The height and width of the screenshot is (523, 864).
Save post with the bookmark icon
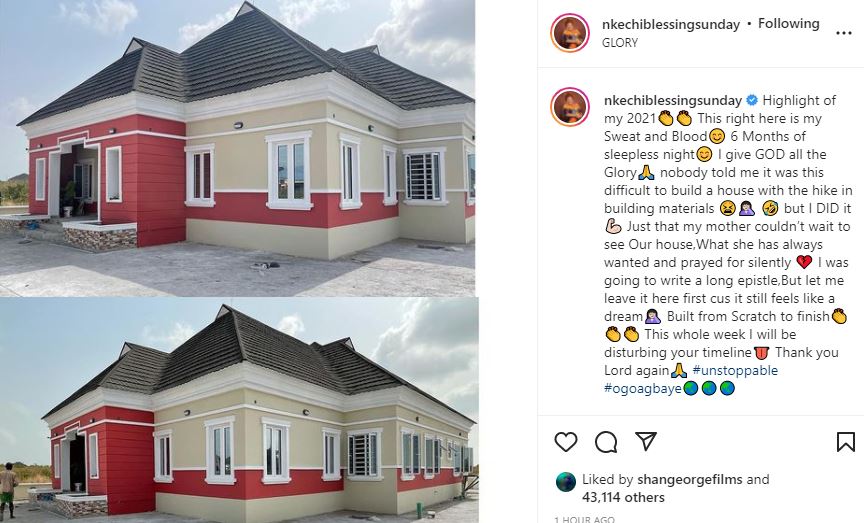846,441
